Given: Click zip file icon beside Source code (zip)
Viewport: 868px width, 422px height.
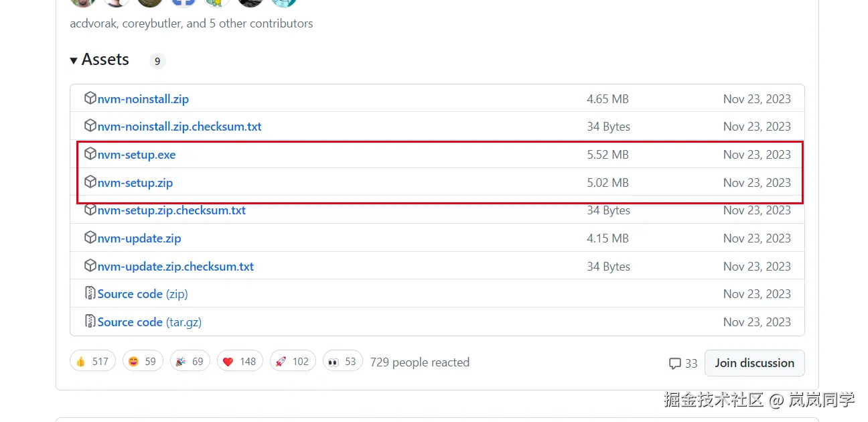Looking at the screenshot, I should (90, 293).
